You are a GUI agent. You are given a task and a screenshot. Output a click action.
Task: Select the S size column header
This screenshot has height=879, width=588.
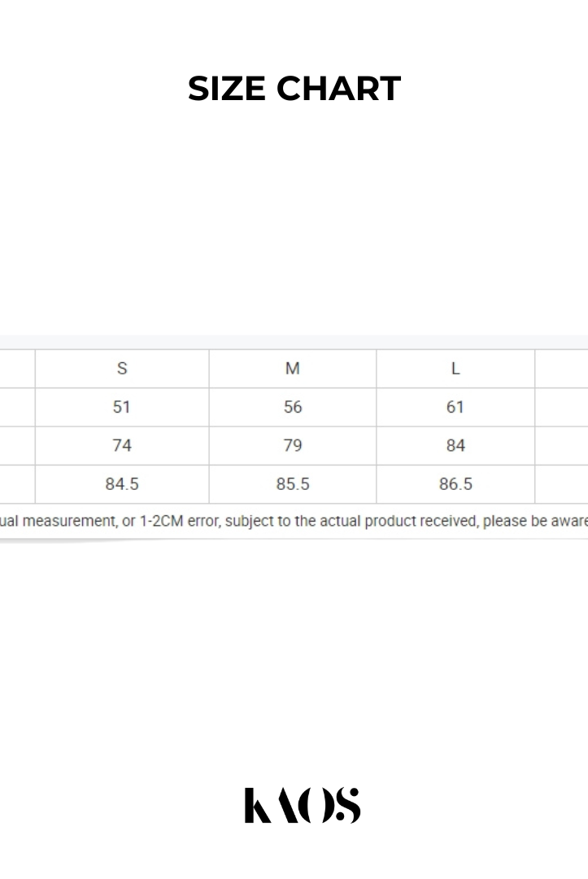[x=122, y=369]
